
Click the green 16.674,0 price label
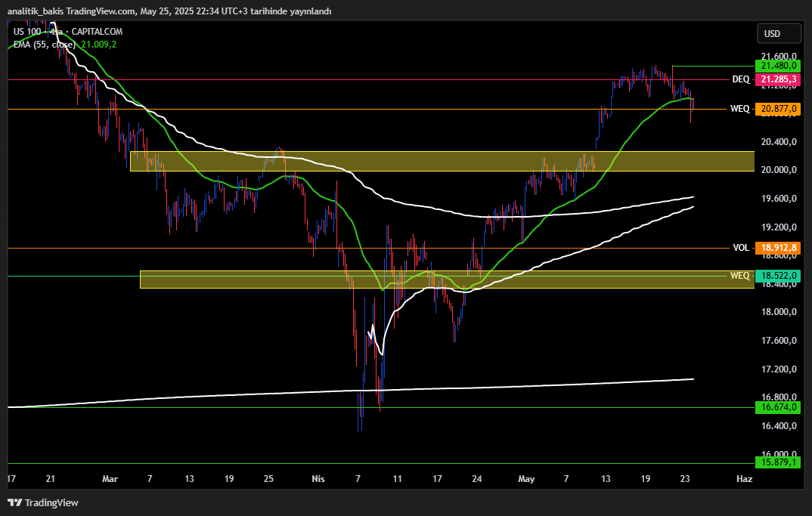[x=778, y=407]
